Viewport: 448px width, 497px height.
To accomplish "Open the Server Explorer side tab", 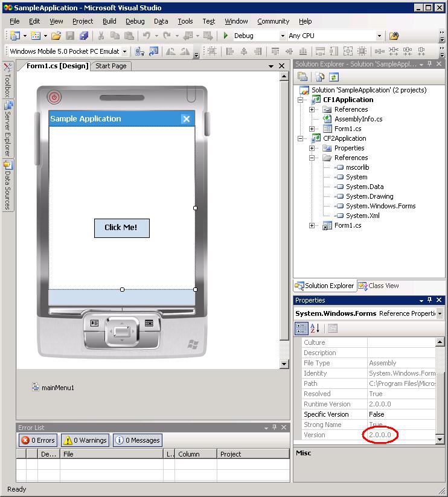I will point(8,129).
